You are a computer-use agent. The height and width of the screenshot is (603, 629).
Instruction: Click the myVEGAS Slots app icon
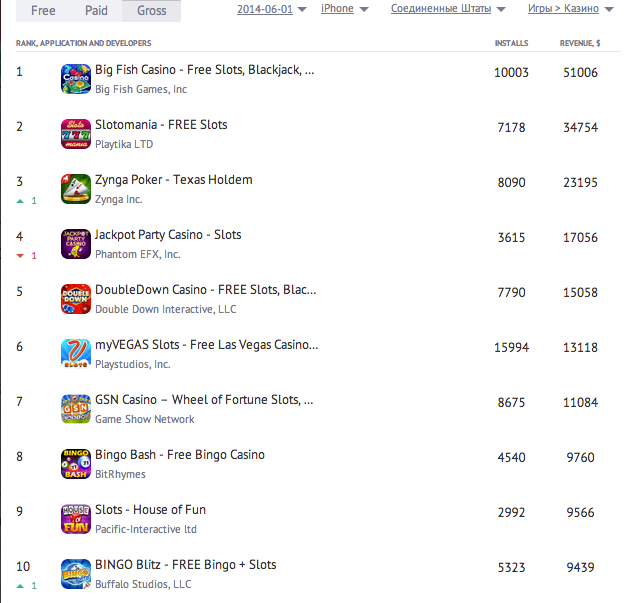pyautogui.click(x=76, y=354)
